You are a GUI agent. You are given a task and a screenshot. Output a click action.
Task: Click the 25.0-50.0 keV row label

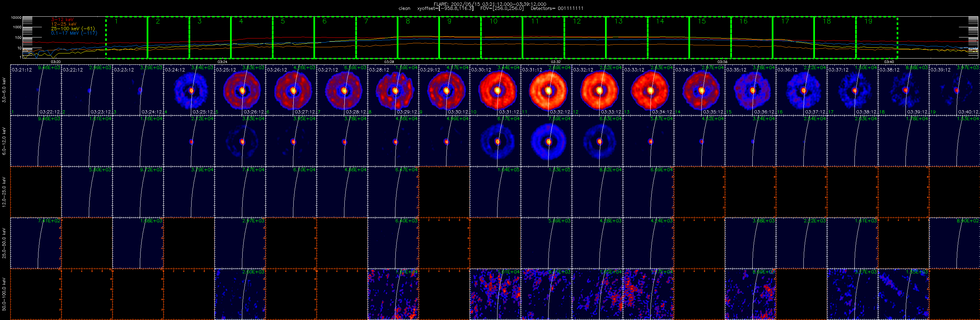pyautogui.click(x=4, y=243)
